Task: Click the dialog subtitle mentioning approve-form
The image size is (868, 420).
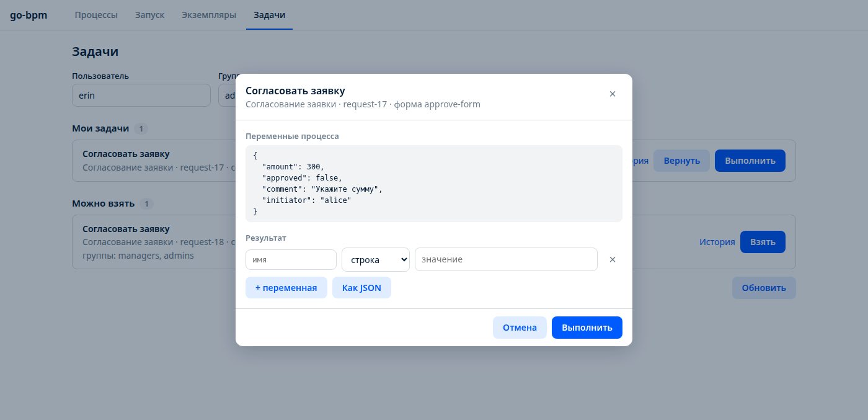Action: click(x=363, y=104)
